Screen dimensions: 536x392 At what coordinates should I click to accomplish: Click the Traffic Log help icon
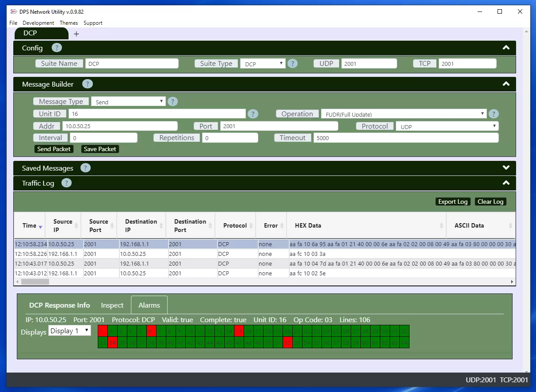coord(66,183)
